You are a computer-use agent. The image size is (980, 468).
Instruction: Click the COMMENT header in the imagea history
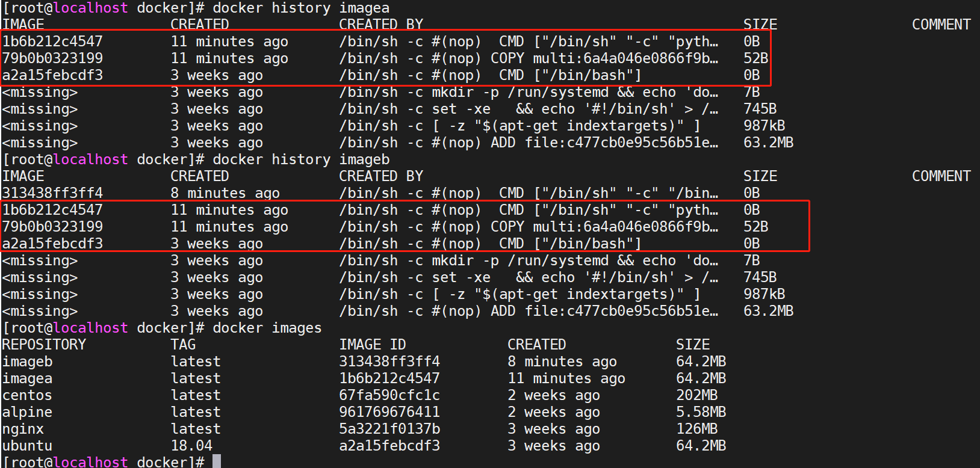click(941, 25)
